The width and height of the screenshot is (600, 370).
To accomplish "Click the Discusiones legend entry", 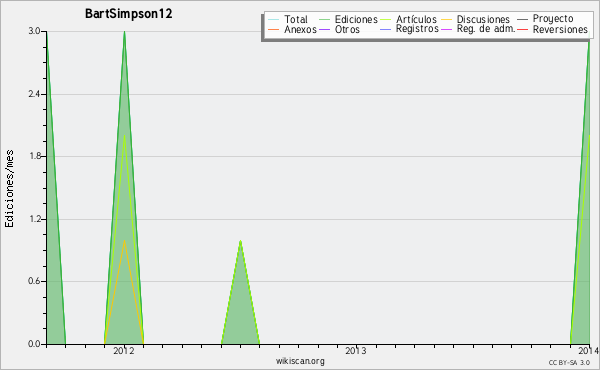I will click(475, 19).
